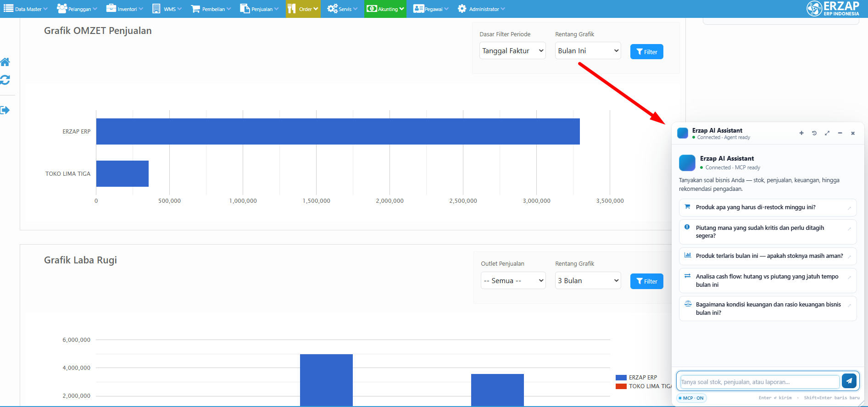Image resolution: width=868 pixels, height=407 pixels.
Task: Expand the AI Assistant panel to fullscreen
Action: (x=827, y=133)
